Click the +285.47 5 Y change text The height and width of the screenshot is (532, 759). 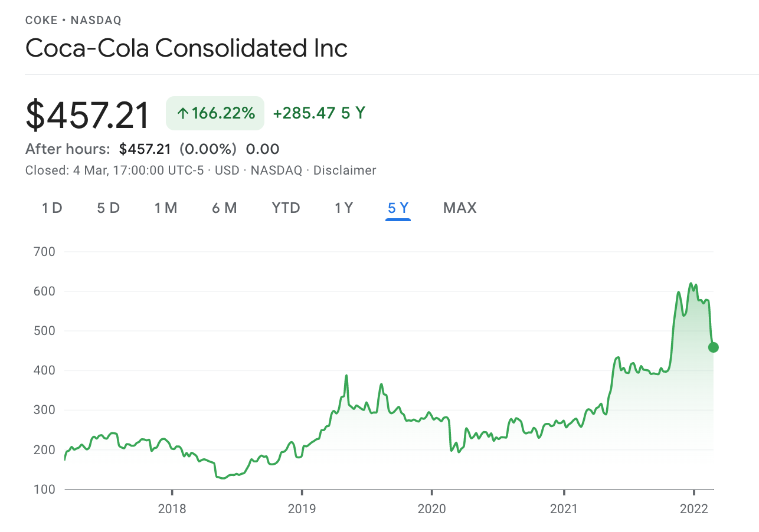pos(319,113)
